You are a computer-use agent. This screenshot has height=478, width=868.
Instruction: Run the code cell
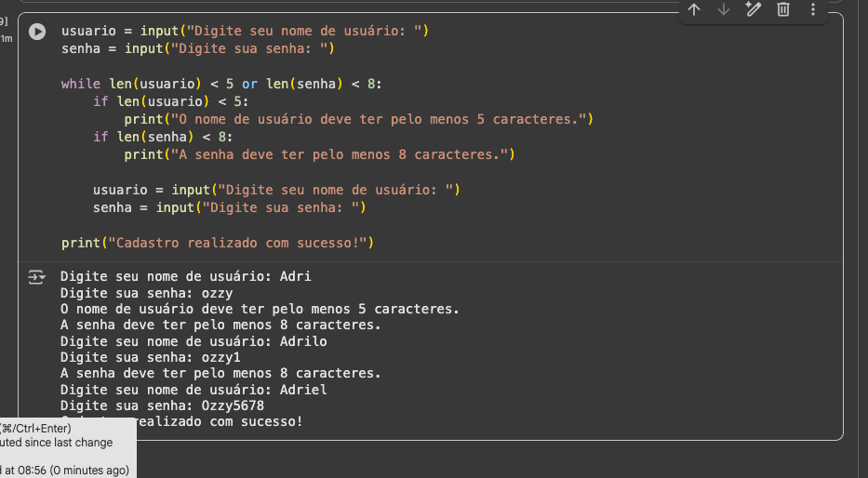point(37,32)
